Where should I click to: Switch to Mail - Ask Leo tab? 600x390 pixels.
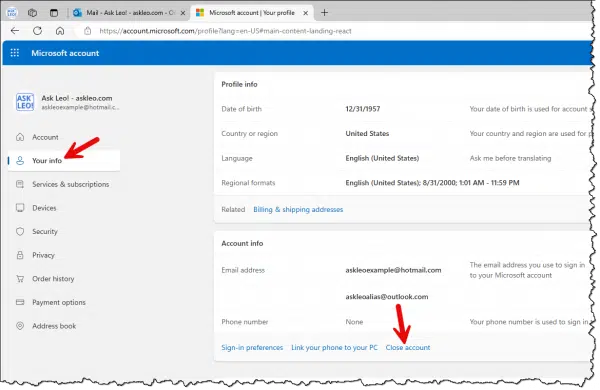pyautogui.click(x=125, y=13)
